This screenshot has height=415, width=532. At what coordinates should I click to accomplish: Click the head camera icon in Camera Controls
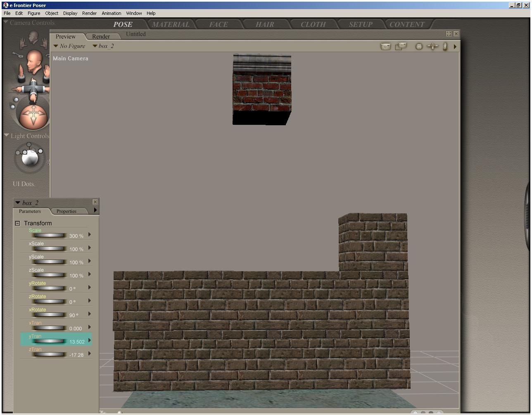(33, 61)
